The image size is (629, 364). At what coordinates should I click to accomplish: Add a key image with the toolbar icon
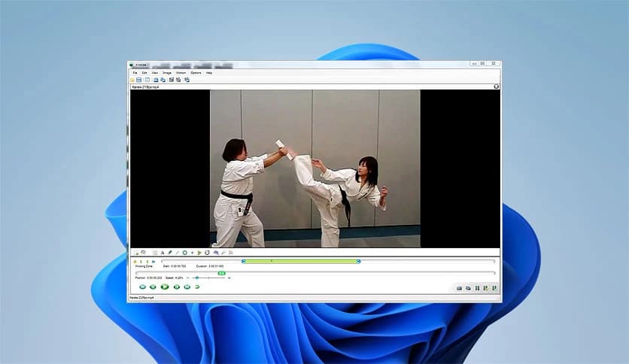[x=136, y=253]
